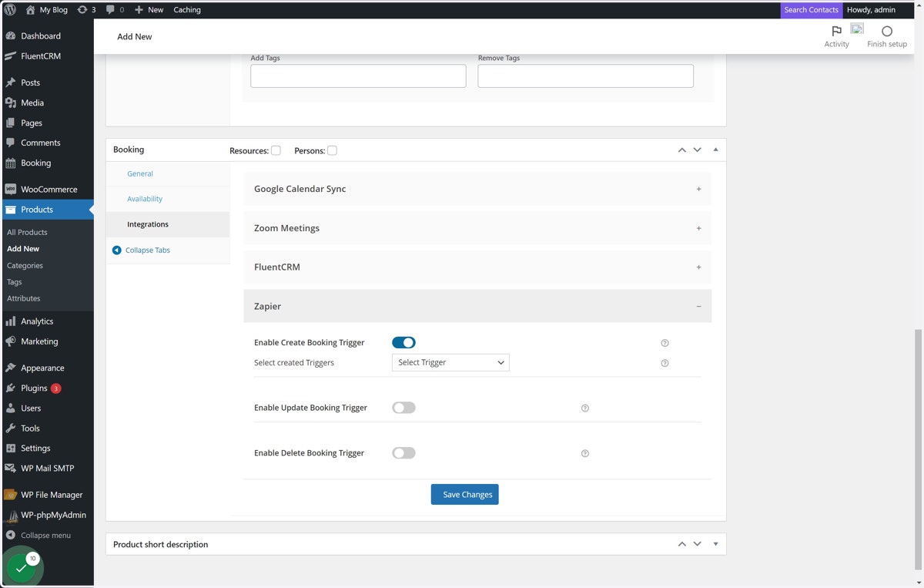Open All Products submenu link
This screenshot has width=924, height=588.
point(27,232)
